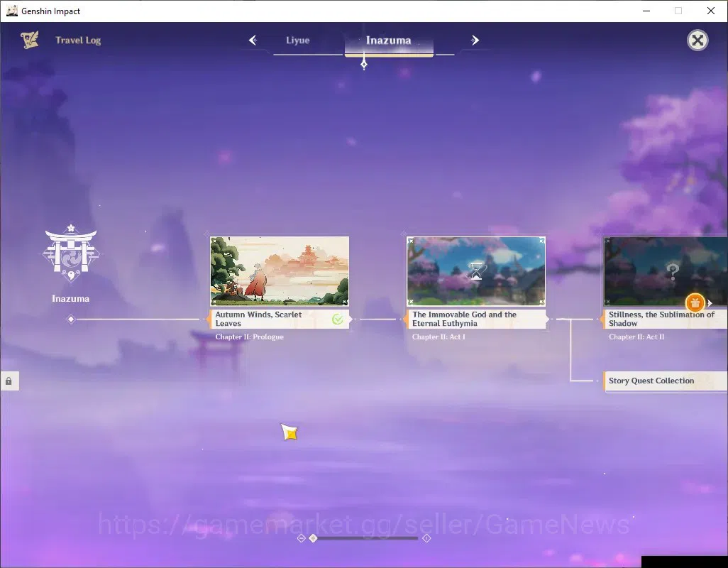This screenshot has height=568, width=728.
Task: Click the green completed checkmark icon
Action: (338, 319)
